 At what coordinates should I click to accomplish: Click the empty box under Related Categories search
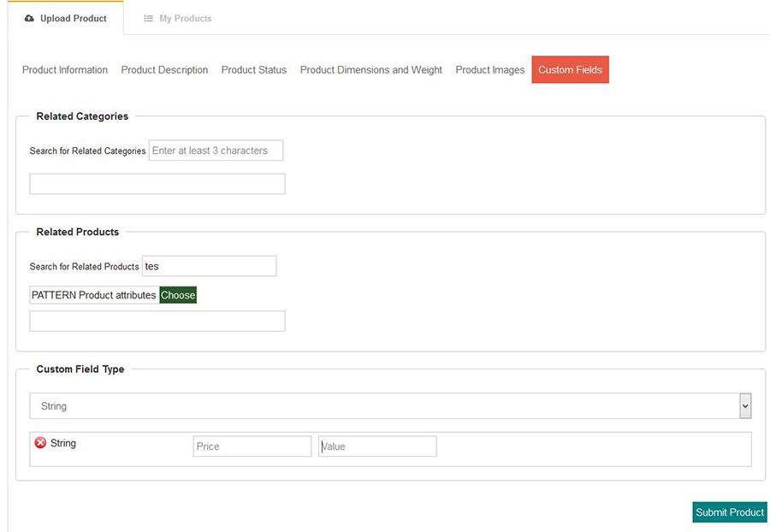157,184
